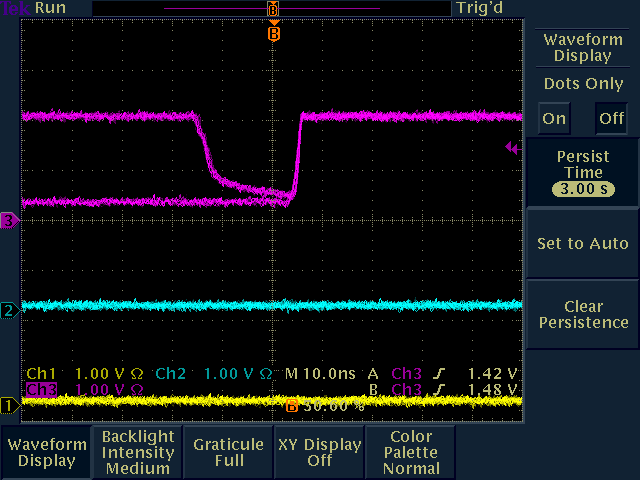Screen dimensions: 640x480
Task: Open Color Palette Normal options
Action: click(x=411, y=453)
